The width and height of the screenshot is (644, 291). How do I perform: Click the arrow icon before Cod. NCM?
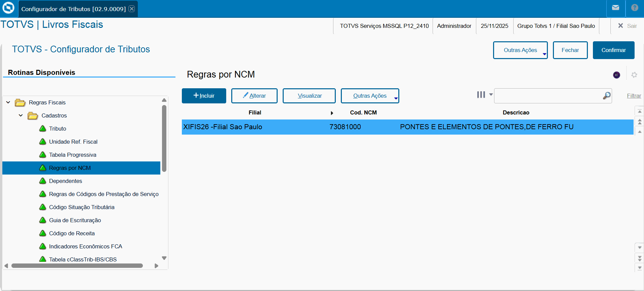[x=332, y=113]
